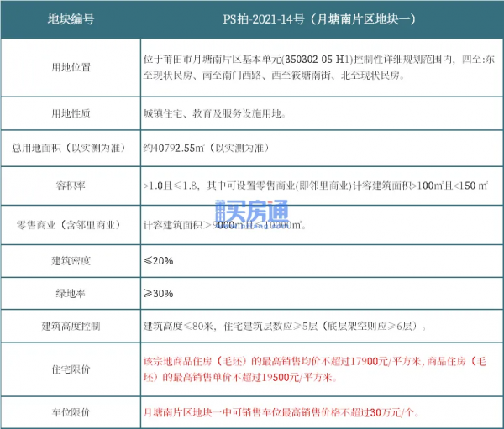The width and height of the screenshot is (504, 429).
Task: Click the ≤20% density value
Action: click(x=159, y=260)
